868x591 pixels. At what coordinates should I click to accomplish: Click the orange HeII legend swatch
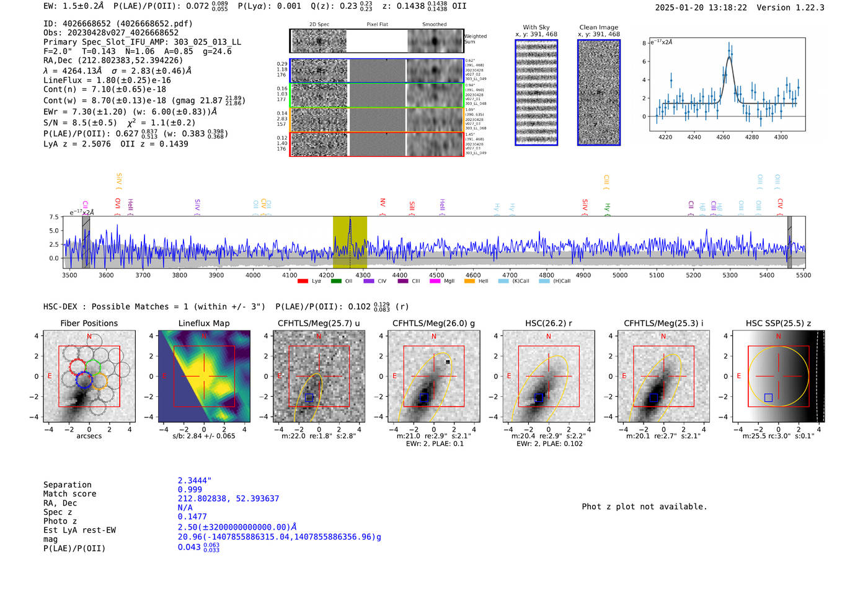(x=469, y=281)
